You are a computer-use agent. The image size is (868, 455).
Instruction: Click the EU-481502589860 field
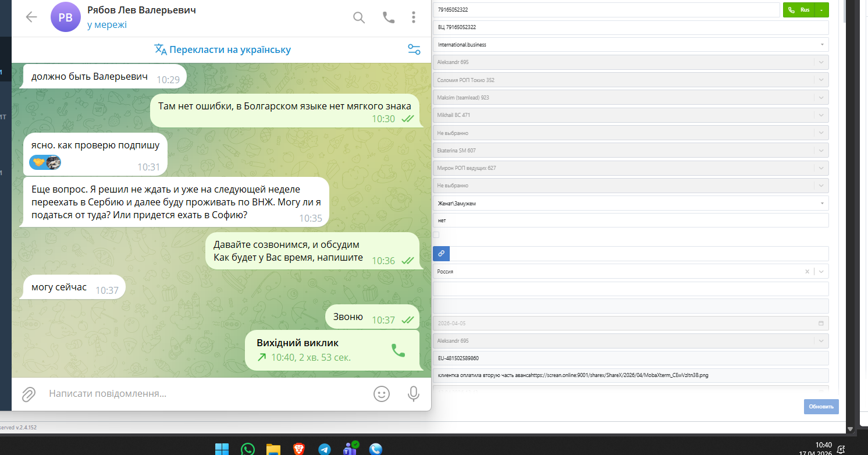631,358
